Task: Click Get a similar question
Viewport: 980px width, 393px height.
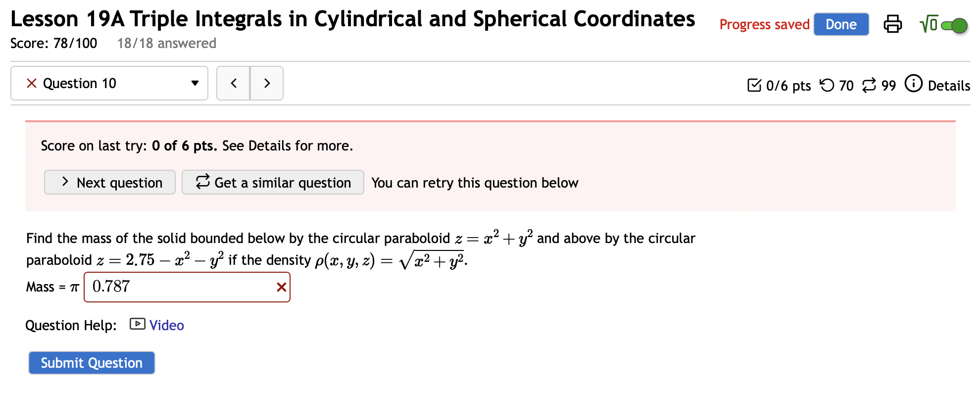Action: pos(273,182)
